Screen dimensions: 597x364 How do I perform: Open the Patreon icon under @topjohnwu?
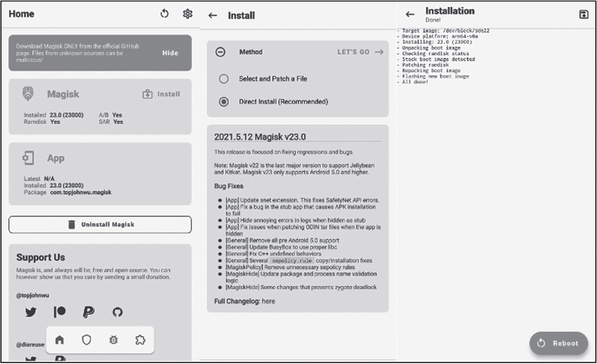[60, 312]
